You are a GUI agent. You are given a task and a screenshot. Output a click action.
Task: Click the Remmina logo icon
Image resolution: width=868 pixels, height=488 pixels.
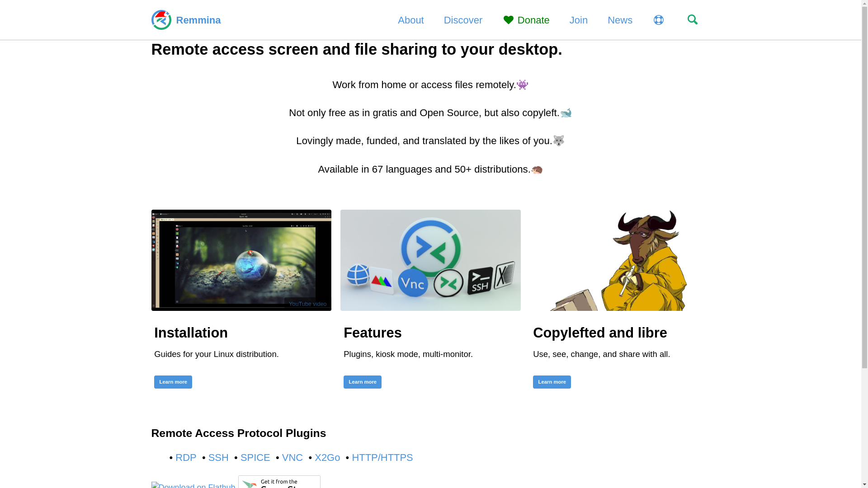(x=161, y=20)
